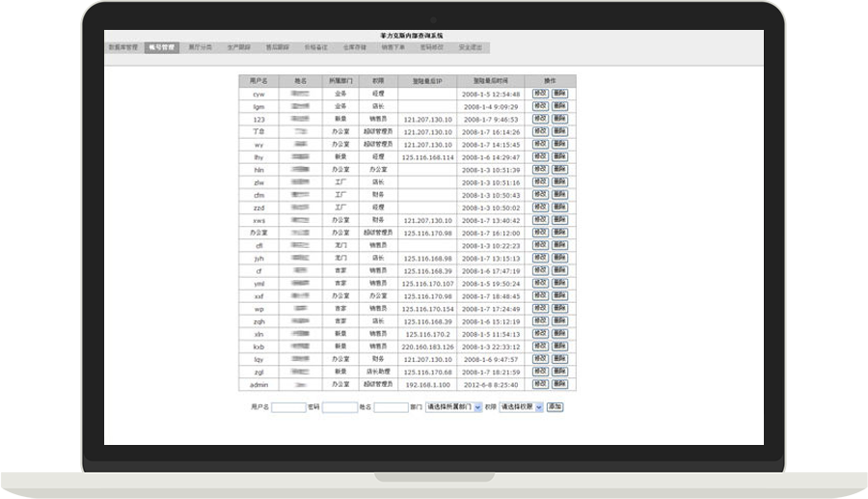
Task: Select timestamp 2008-1-3 22:33:12
Action: 491,347
